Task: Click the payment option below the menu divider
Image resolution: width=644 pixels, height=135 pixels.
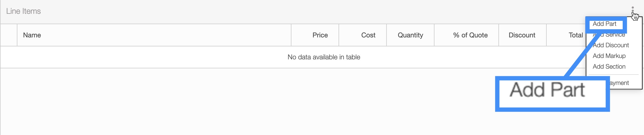Action: point(620,83)
